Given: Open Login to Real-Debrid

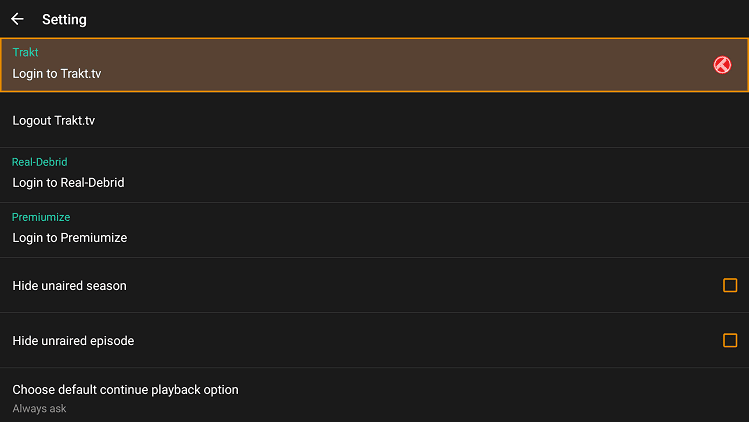Looking at the screenshot, I should pyautogui.click(x=68, y=183).
